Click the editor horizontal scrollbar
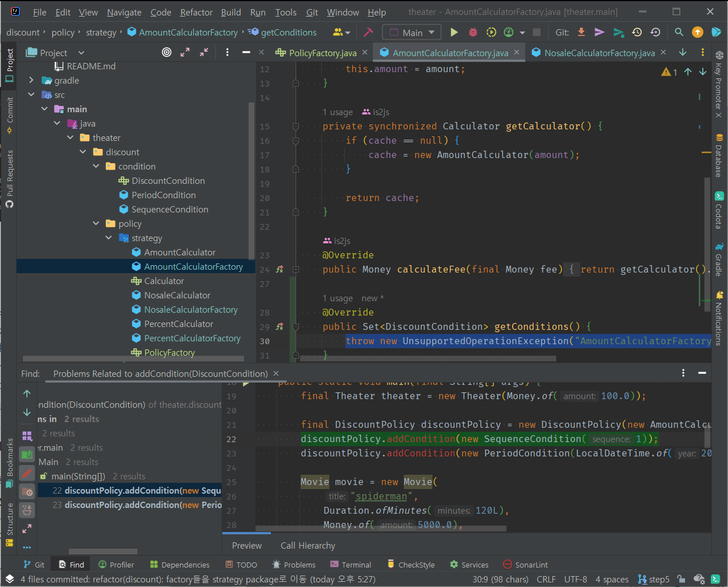The width and height of the screenshot is (728, 587). [x=427, y=359]
